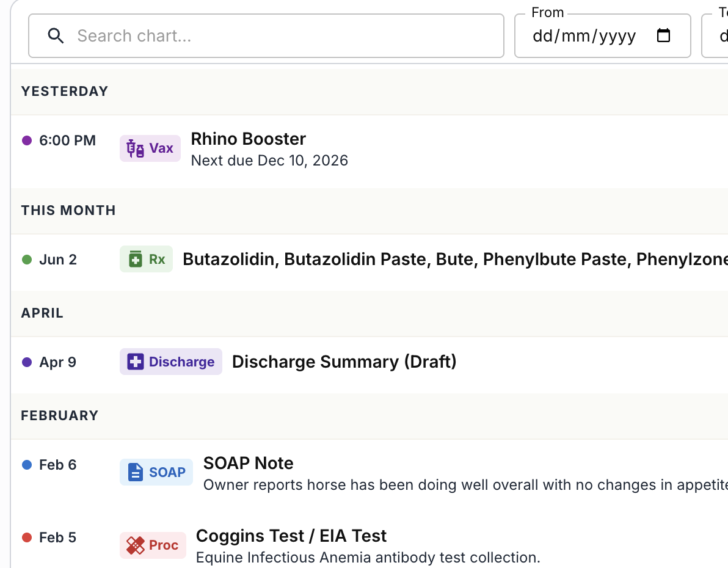Open Discharge Summary (Draft)
728x568 pixels.
(x=344, y=362)
